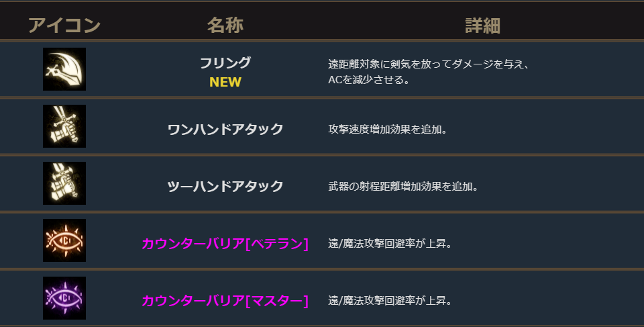Click the 名称 column header
The width and height of the screenshot is (644, 327).
225,26
